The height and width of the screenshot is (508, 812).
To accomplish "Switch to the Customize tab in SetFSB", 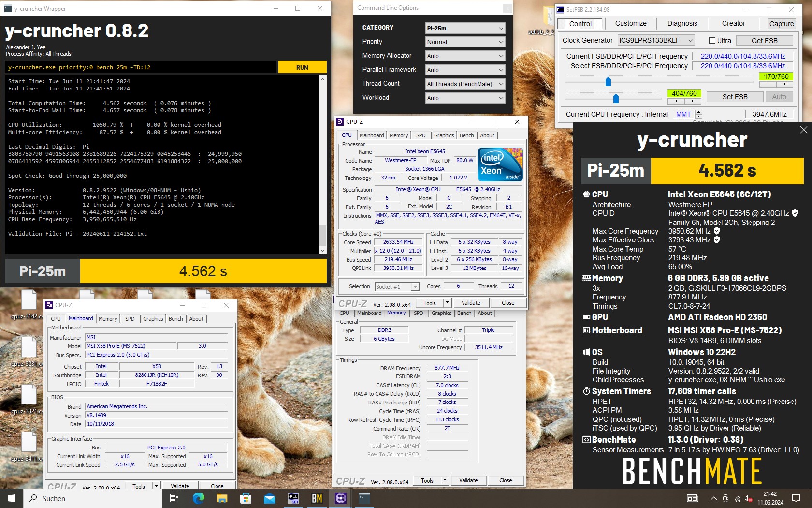I will (631, 23).
